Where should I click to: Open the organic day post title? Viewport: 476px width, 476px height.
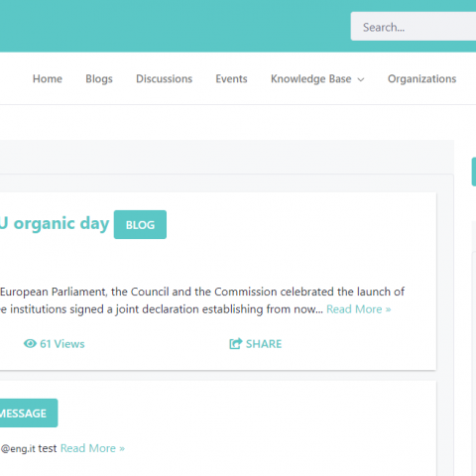(55, 224)
